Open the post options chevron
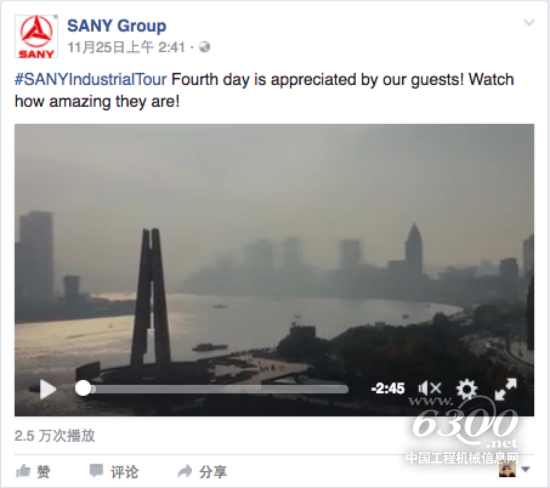This screenshot has width=550, height=488. [529, 23]
